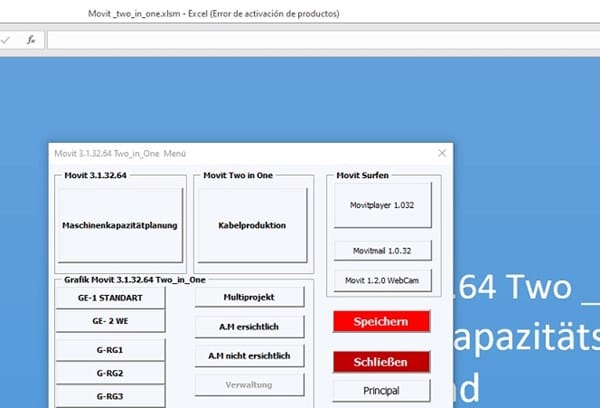Open the Kabelproduktion module
The height and width of the screenshot is (408, 600).
252,225
